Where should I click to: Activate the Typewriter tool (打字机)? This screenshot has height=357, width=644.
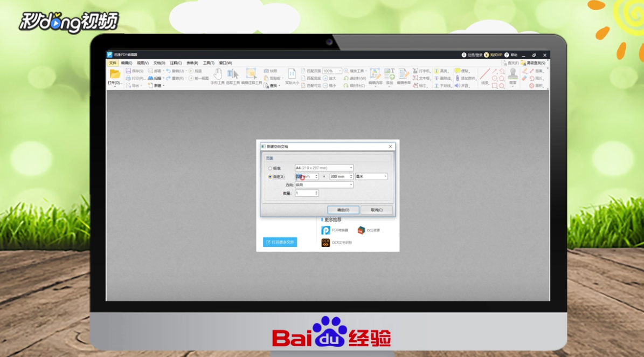422,72
